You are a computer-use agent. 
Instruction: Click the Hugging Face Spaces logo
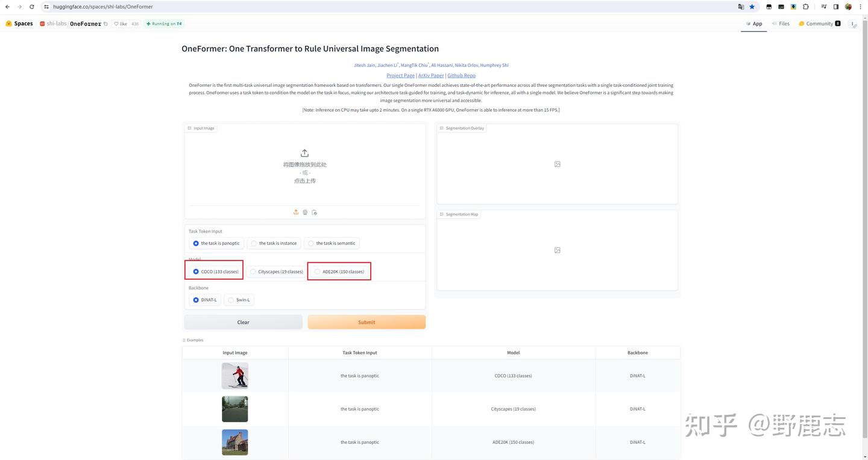(19, 24)
